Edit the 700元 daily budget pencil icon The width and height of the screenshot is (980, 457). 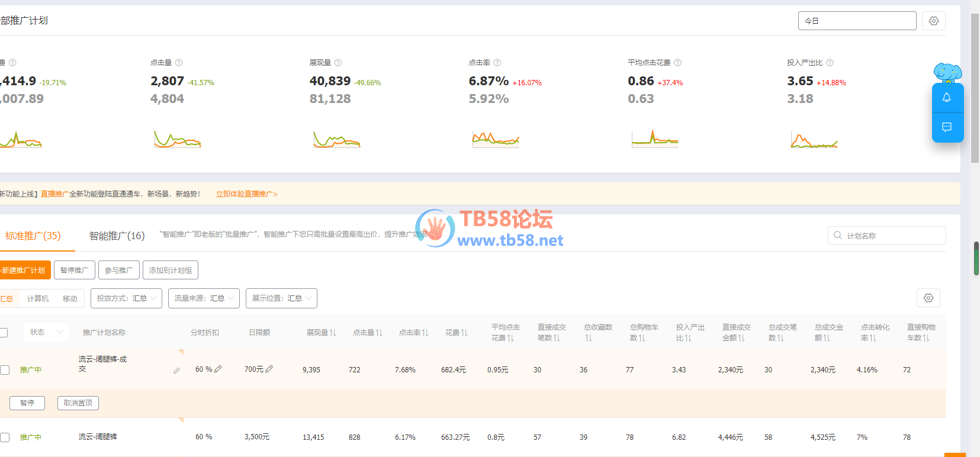[x=269, y=369]
